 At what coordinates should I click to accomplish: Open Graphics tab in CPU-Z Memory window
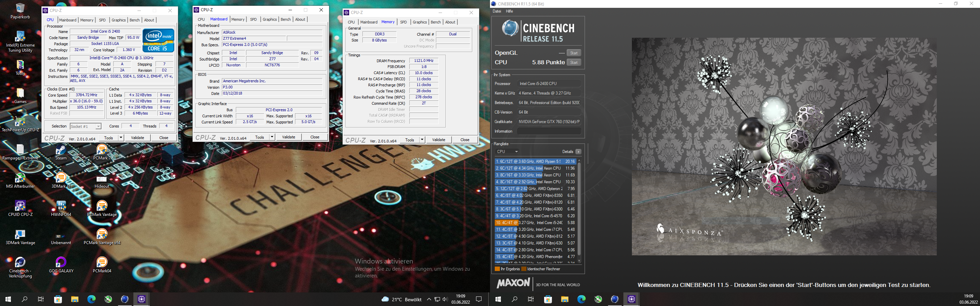[420, 22]
